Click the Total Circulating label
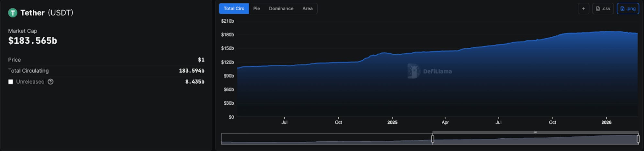644x151 pixels. point(28,71)
